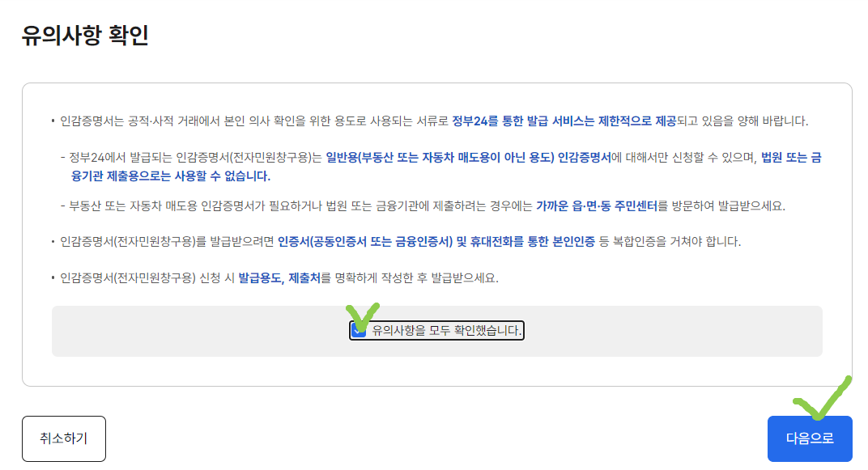Click the 취소하기 button
Image resolution: width=868 pixels, height=470 pixels.
pos(64,438)
